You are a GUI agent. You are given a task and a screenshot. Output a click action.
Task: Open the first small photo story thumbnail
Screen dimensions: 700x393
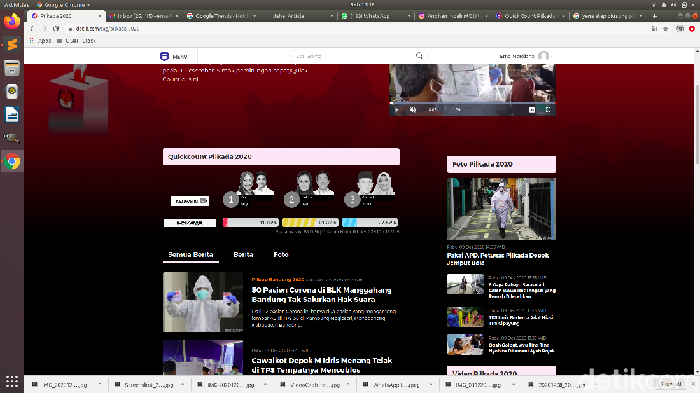pyautogui.click(x=465, y=284)
